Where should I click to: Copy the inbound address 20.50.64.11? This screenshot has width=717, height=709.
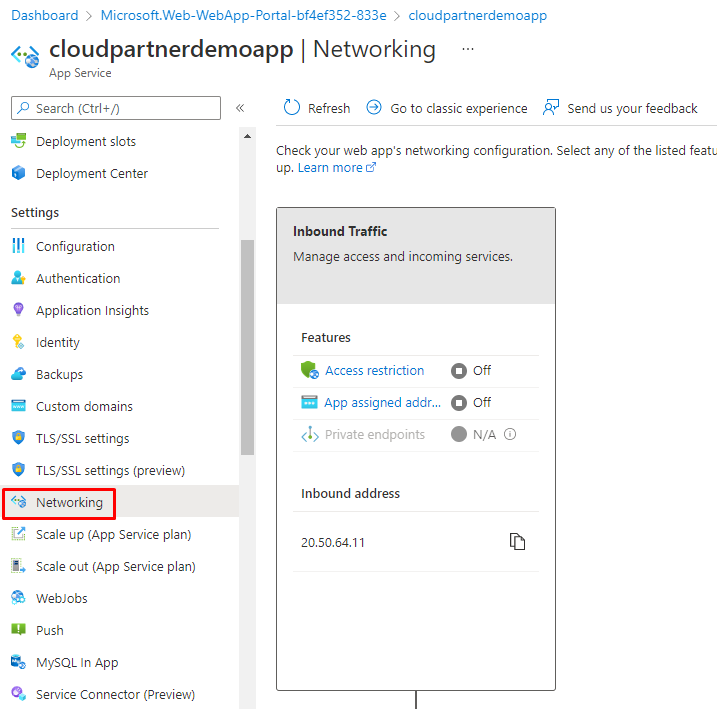tap(517, 542)
